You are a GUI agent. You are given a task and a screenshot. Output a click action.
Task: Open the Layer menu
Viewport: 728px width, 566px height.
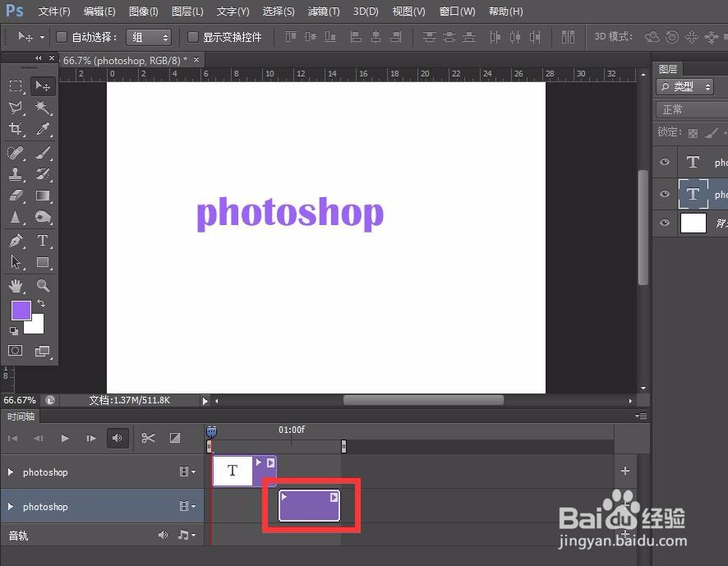coord(187,12)
